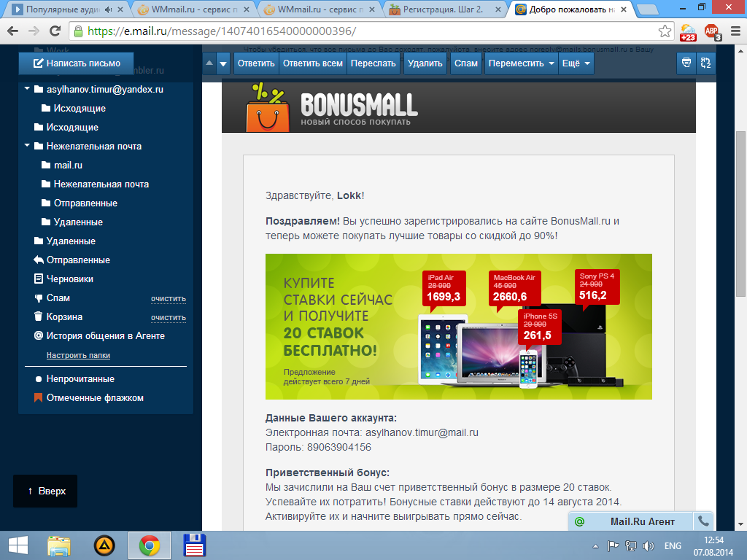Open the Черновики drafts folder
The width and height of the screenshot is (747, 560).
pos(70,279)
